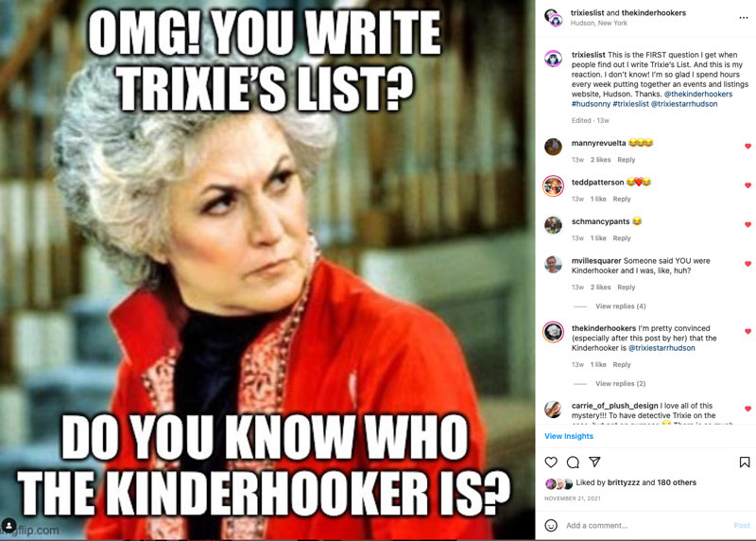
Task: Click the share paper plane icon
Action: (595, 462)
